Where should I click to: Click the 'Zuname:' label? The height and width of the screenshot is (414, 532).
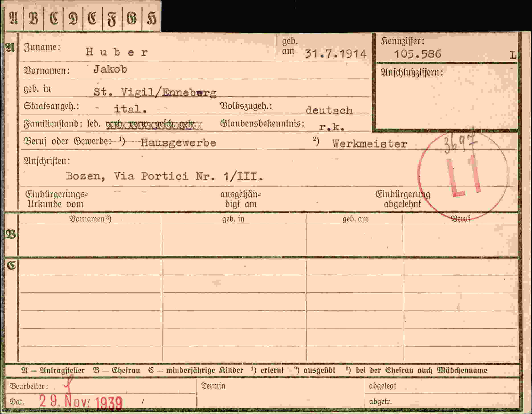(x=42, y=47)
